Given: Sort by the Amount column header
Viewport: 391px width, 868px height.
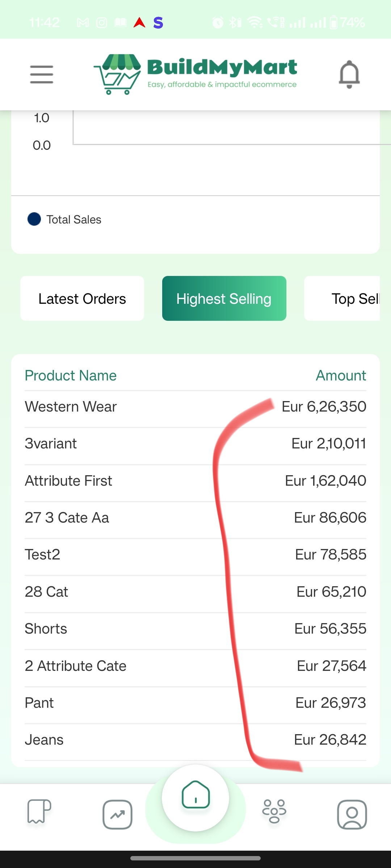Looking at the screenshot, I should tap(341, 375).
